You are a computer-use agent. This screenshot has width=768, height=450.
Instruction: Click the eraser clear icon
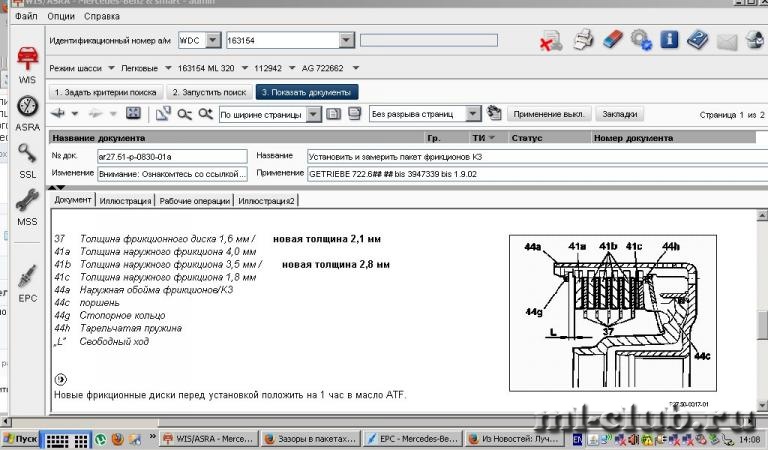click(612, 39)
